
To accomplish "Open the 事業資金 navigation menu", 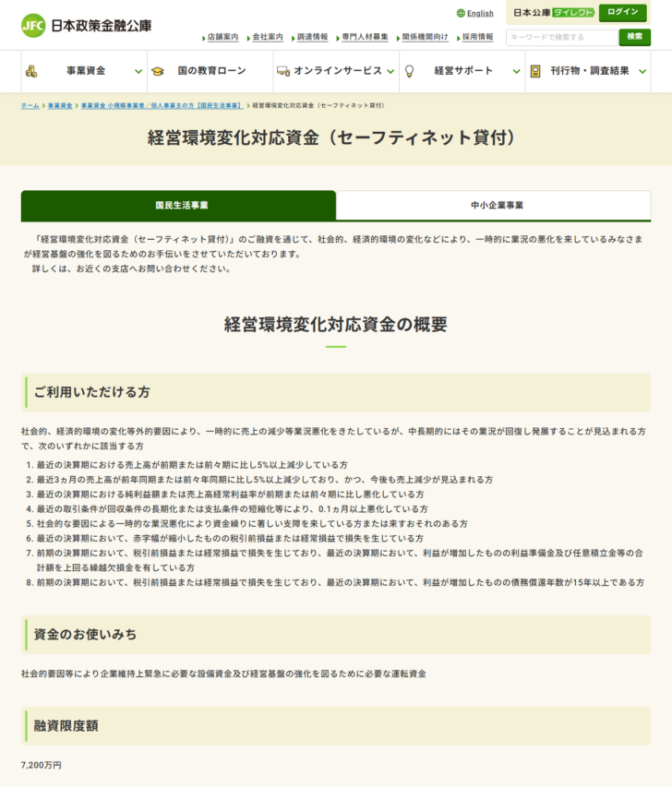I will (84, 71).
